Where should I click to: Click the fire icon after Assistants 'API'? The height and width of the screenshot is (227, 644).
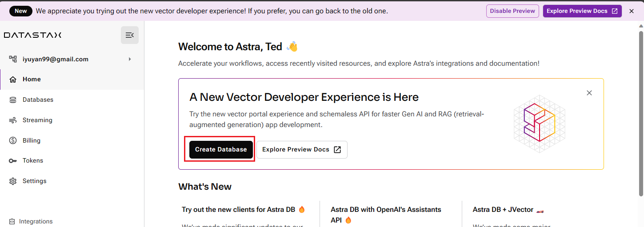click(348, 220)
